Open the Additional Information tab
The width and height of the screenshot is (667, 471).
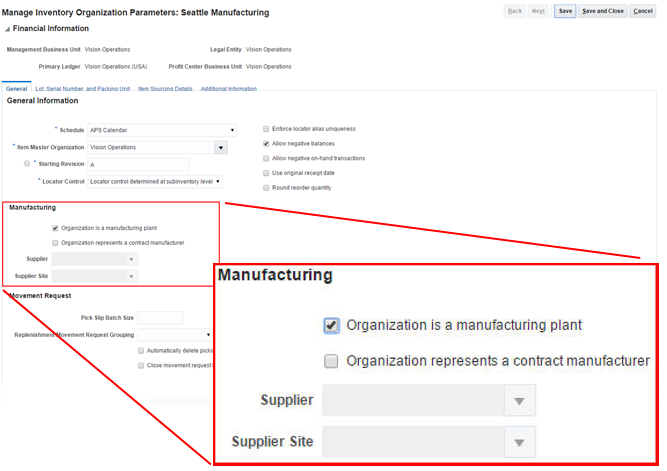point(228,89)
